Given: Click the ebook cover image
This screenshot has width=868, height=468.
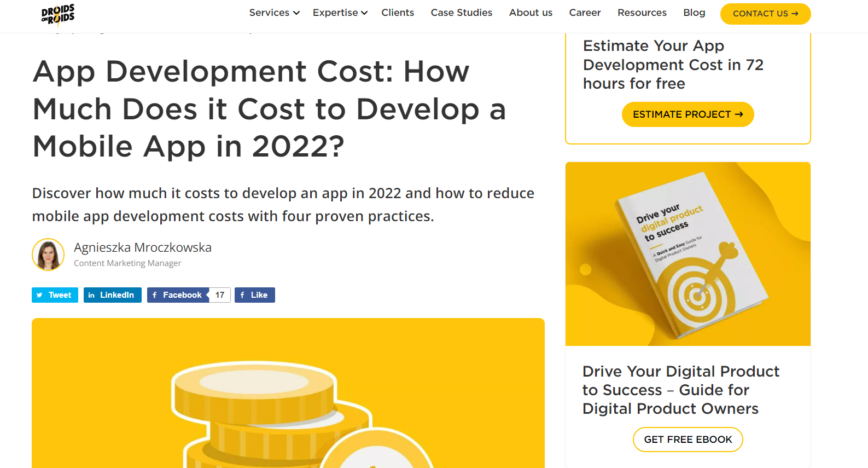Looking at the screenshot, I should [x=688, y=254].
